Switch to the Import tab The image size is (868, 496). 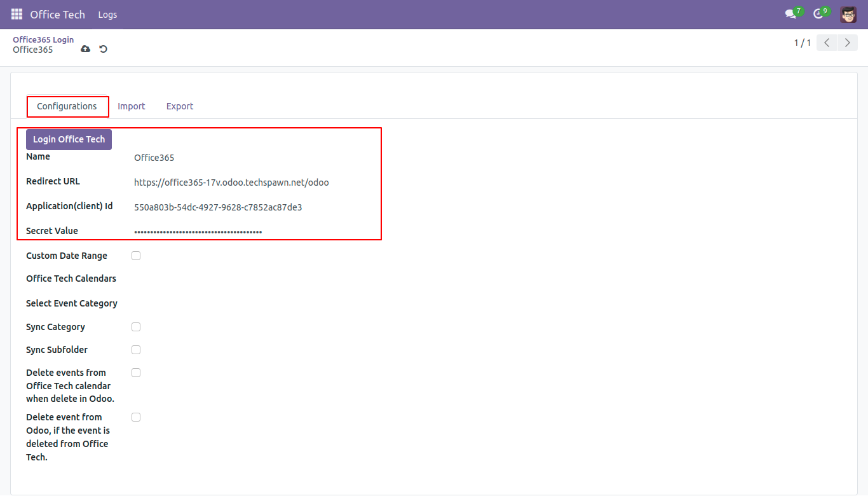[132, 106]
